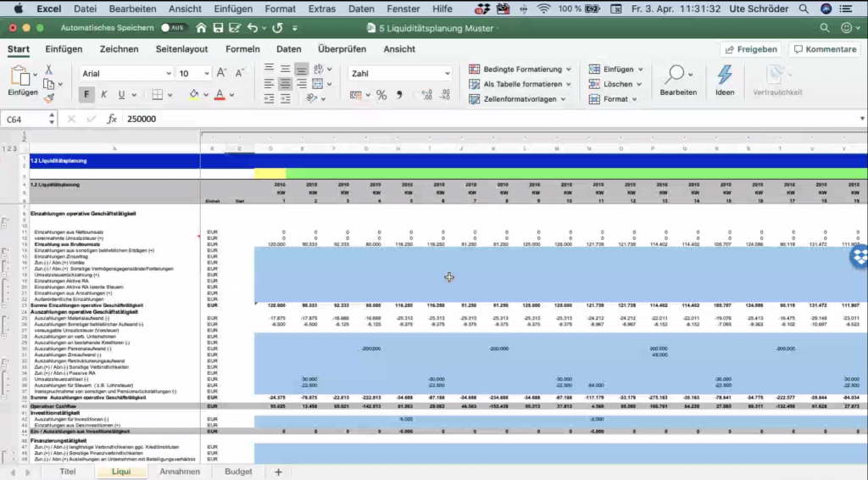This screenshot has height=480, width=868.
Task: Customize the quick access toolbar dropdown
Action: pyautogui.click(x=294, y=28)
